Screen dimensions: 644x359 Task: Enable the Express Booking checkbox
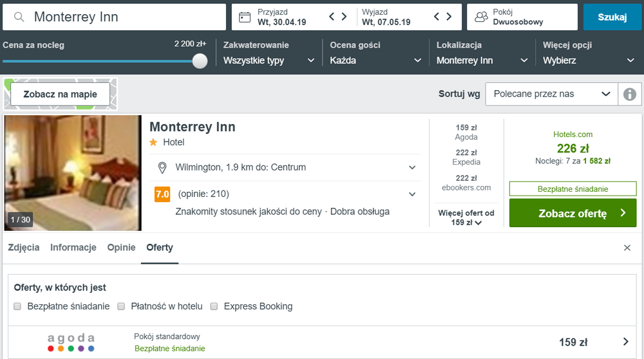click(x=214, y=306)
